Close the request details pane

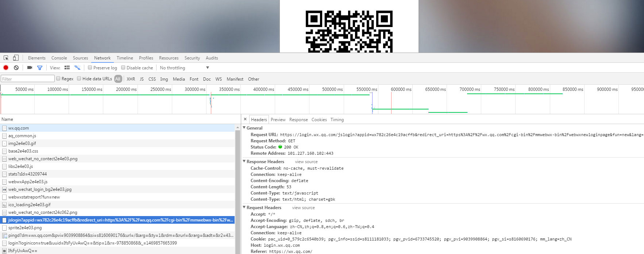click(245, 119)
